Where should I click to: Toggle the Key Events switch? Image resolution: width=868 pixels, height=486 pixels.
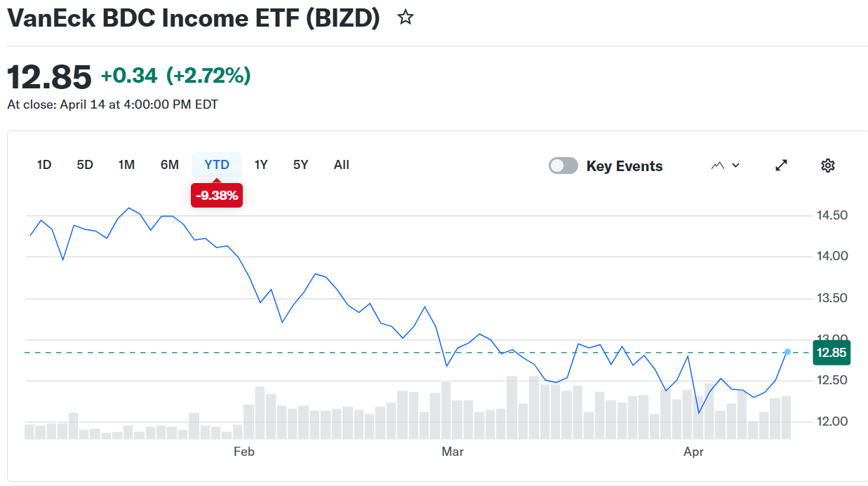(x=563, y=166)
